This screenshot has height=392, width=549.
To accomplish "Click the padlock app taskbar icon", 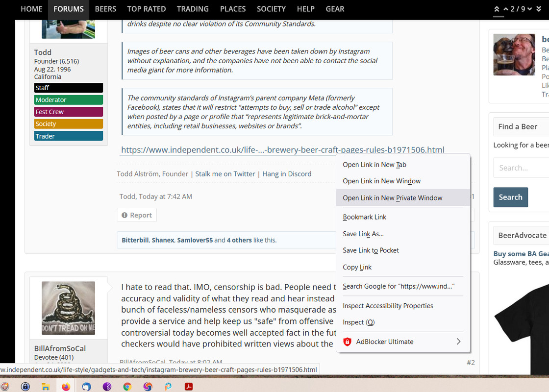I will pos(25,387).
